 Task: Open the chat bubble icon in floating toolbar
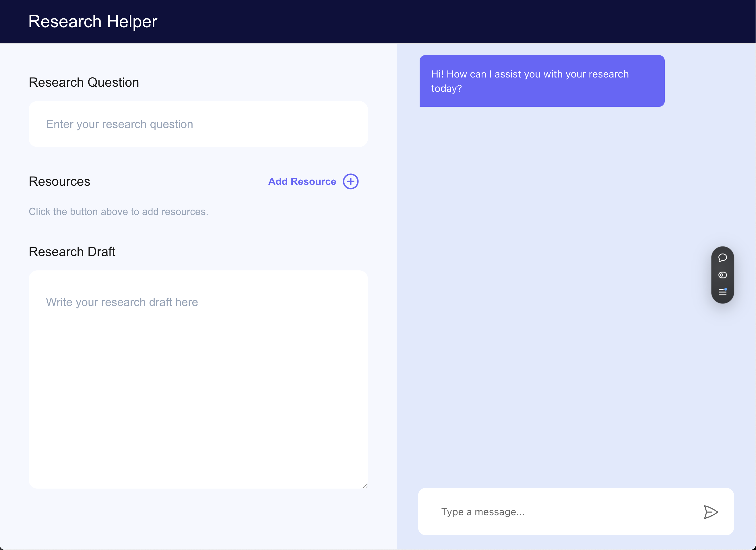(x=722, y=258)
